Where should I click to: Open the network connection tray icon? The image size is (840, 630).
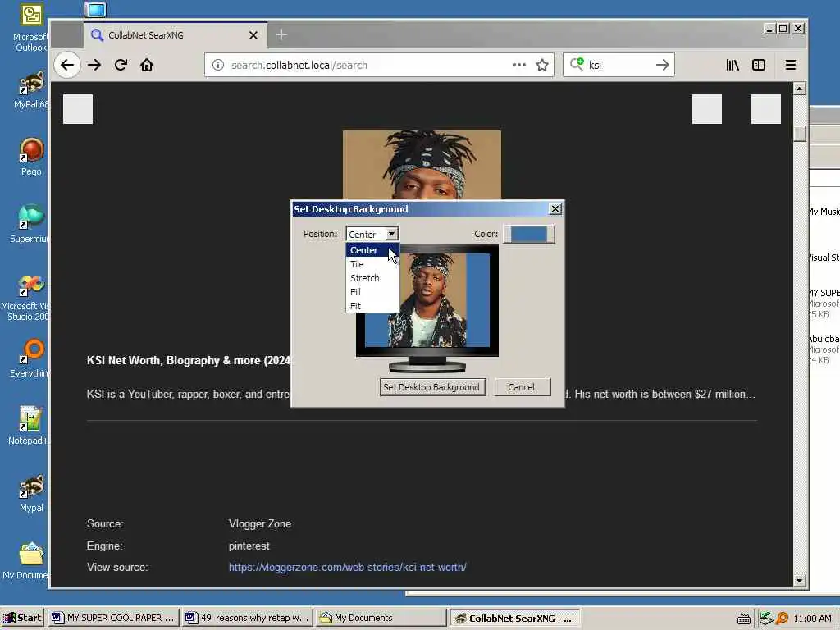(x=766, y=619)
